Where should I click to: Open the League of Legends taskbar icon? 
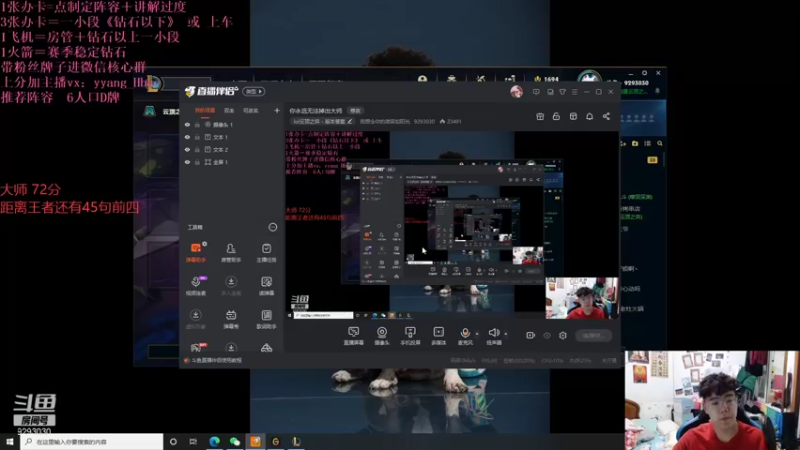pyautogui.click(x=296, y=442)
